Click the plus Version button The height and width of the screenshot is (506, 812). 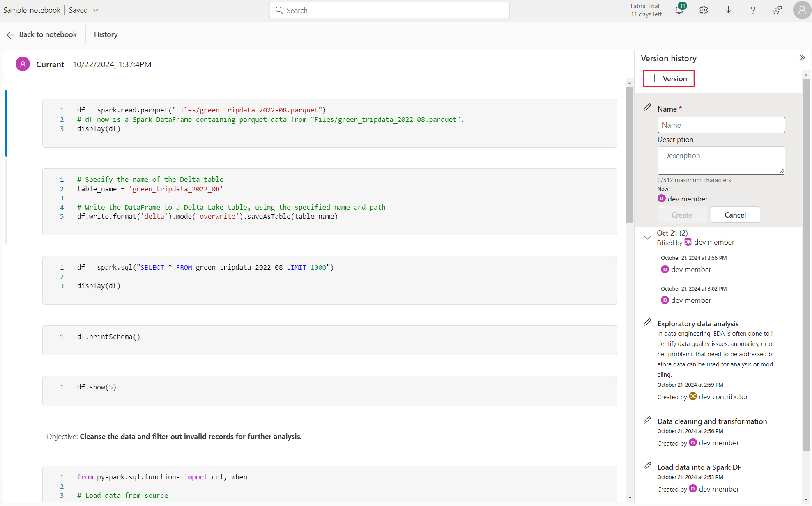click(669, 78)
